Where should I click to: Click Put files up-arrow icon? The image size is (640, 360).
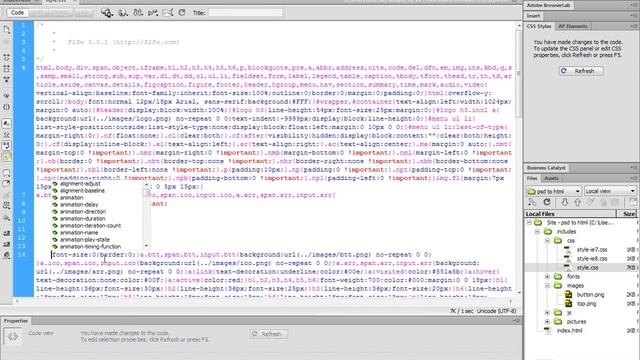(x=577, y=202)
